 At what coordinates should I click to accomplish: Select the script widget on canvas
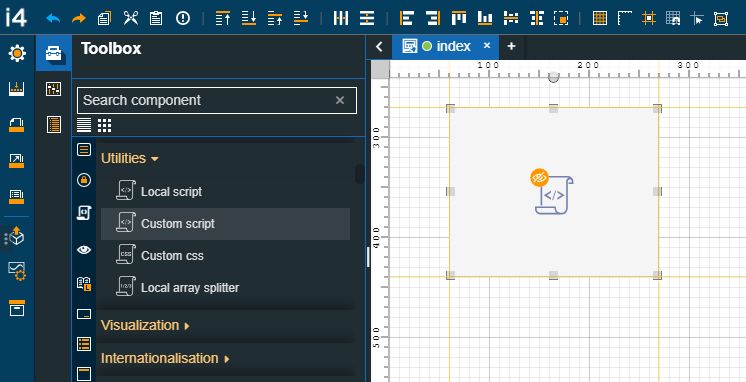tap(554, 192)
